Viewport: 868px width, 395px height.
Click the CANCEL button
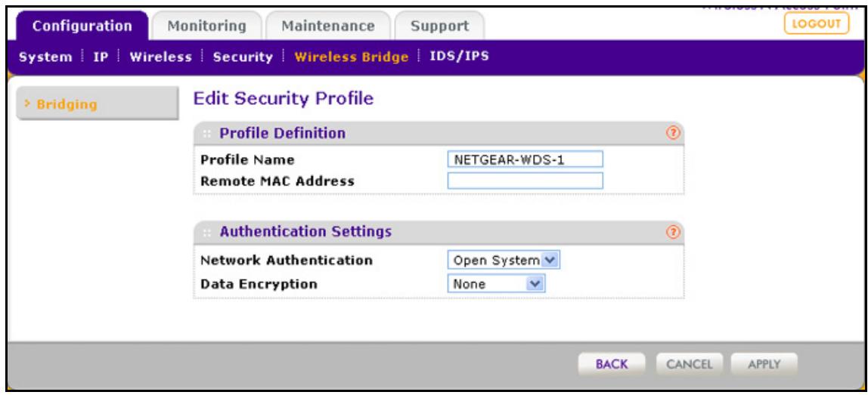pos(690,364)
